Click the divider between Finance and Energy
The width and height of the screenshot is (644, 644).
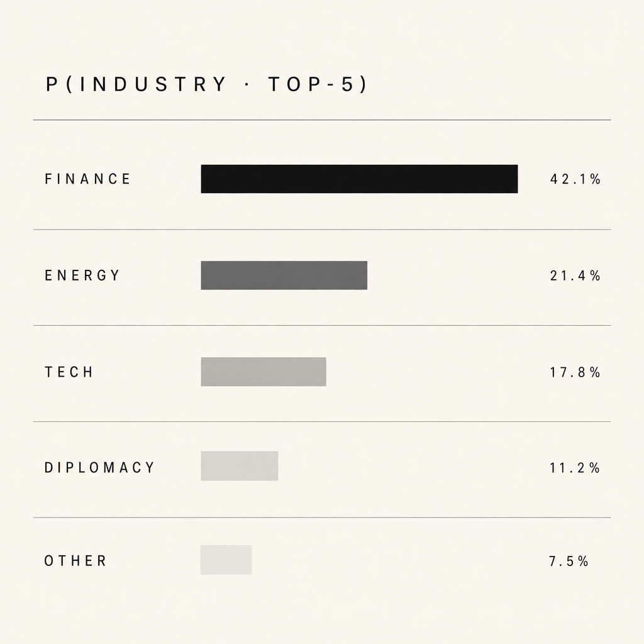click(322, 230)
